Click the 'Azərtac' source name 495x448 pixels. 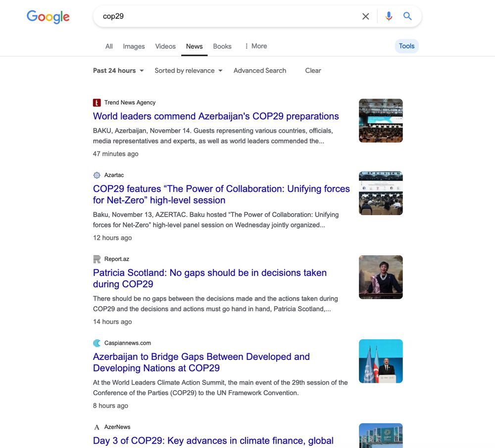click(114, 175)
